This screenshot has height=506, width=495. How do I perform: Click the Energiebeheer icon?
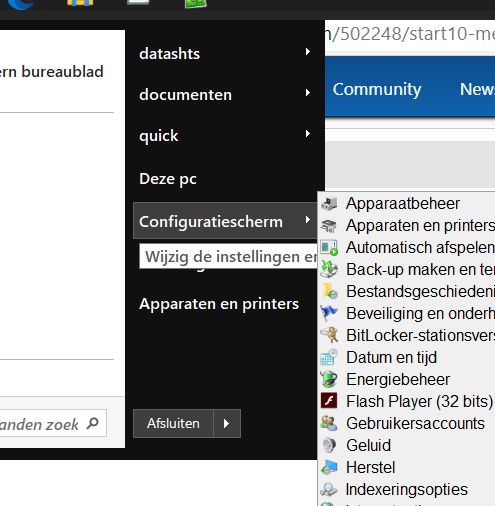tap(329, 379)
